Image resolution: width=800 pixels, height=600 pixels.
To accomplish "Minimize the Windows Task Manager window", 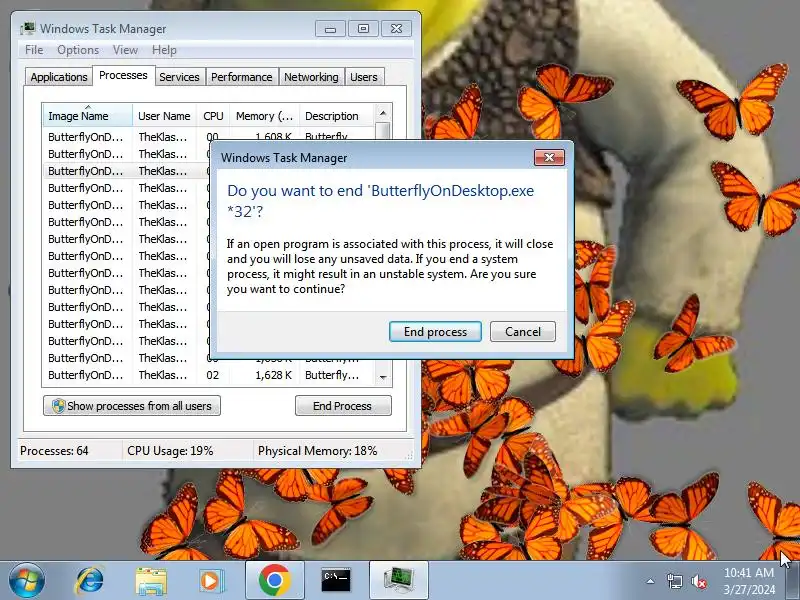I will [330, 29].
